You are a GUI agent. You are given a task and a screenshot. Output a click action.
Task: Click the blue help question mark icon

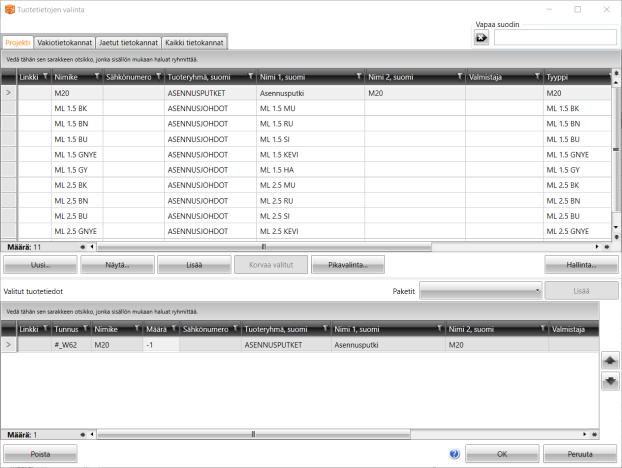point(454,453)
